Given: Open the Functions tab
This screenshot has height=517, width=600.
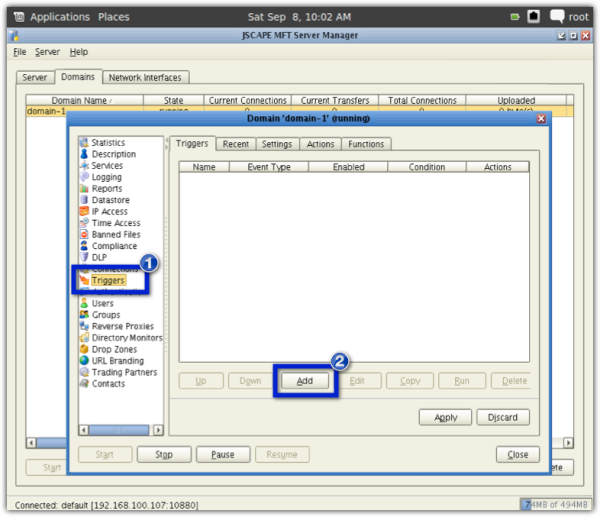Looking at the screenshot, I should pyautogui.click(x=366, y=144).
